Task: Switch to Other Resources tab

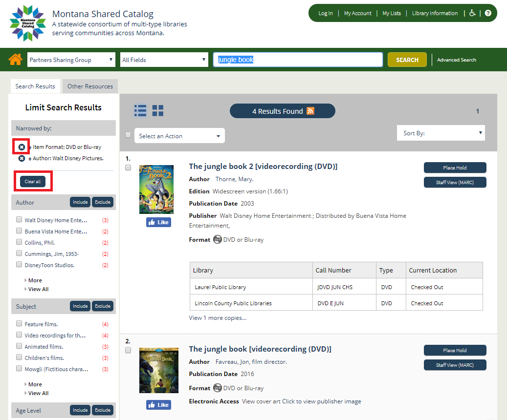Action: click(x=90, y=86)
